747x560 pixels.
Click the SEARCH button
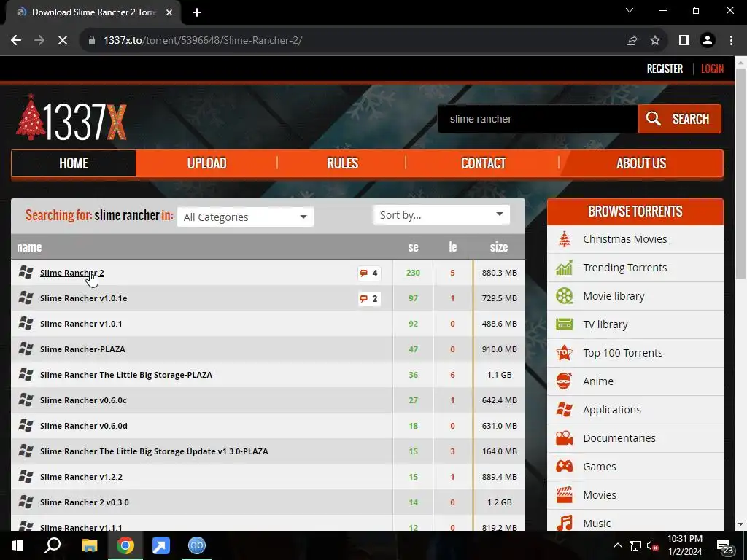coord(679,119)
